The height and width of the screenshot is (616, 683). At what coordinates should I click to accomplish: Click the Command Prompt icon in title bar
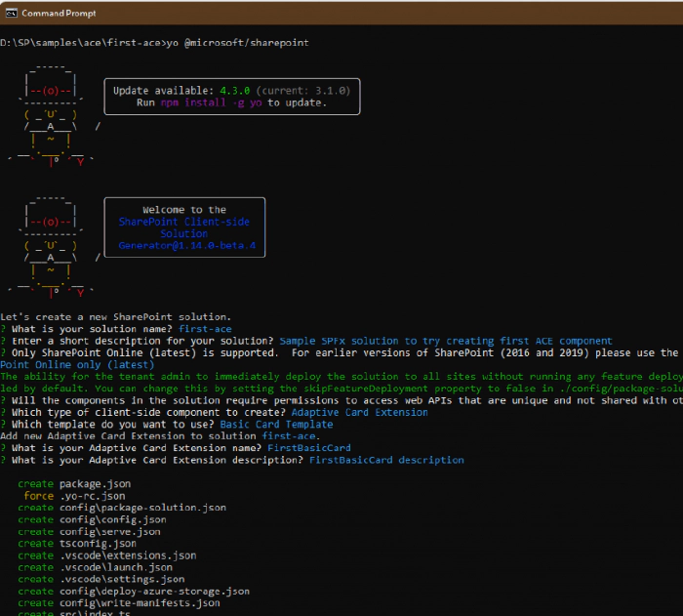click(11, 13)
